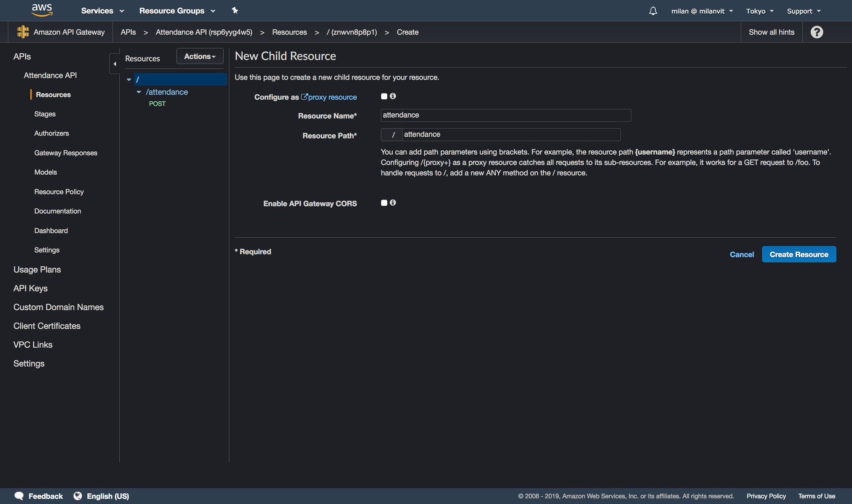
Task: Open Documentation in the sidebar
Action: pos(58,211)
